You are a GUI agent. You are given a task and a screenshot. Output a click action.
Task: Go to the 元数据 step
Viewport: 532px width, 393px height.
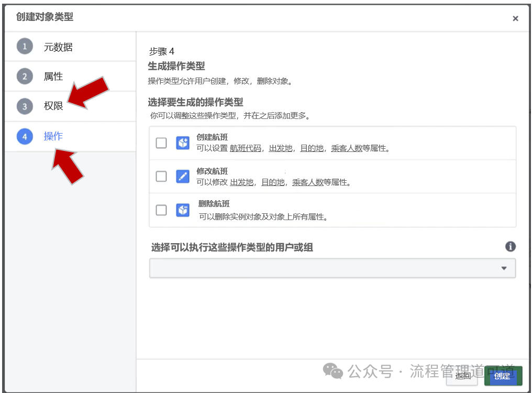(x=58, y=47)
